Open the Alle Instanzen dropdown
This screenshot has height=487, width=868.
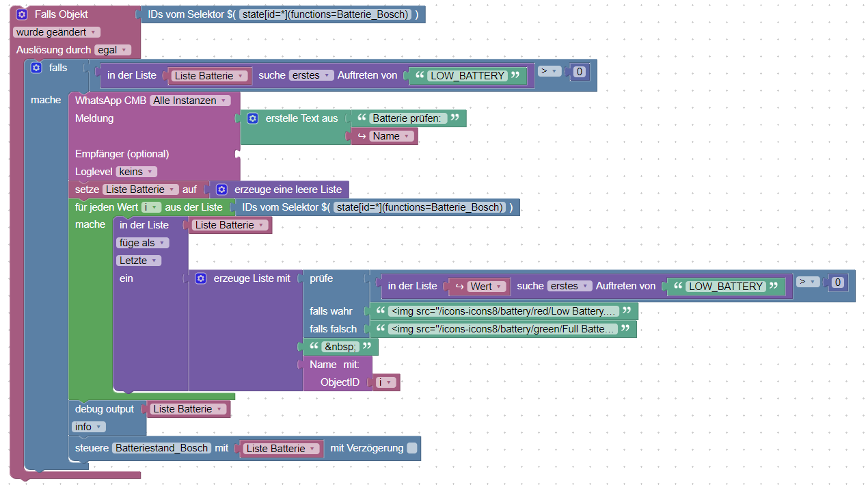coord(190,101)
